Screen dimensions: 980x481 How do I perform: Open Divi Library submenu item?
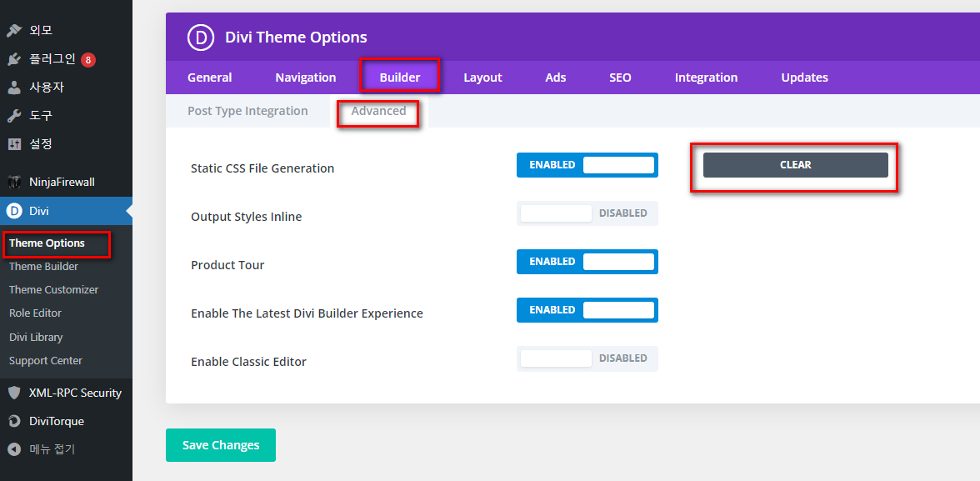click(x=36, y=337)
